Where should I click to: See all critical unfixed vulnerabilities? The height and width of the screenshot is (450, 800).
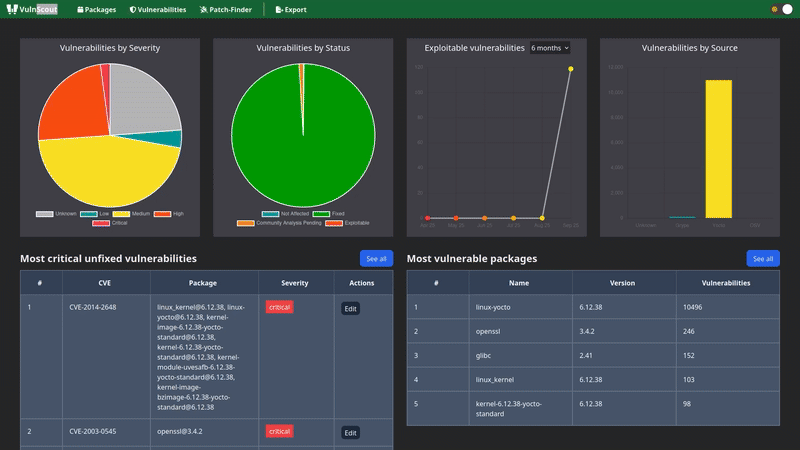point(376,259)
